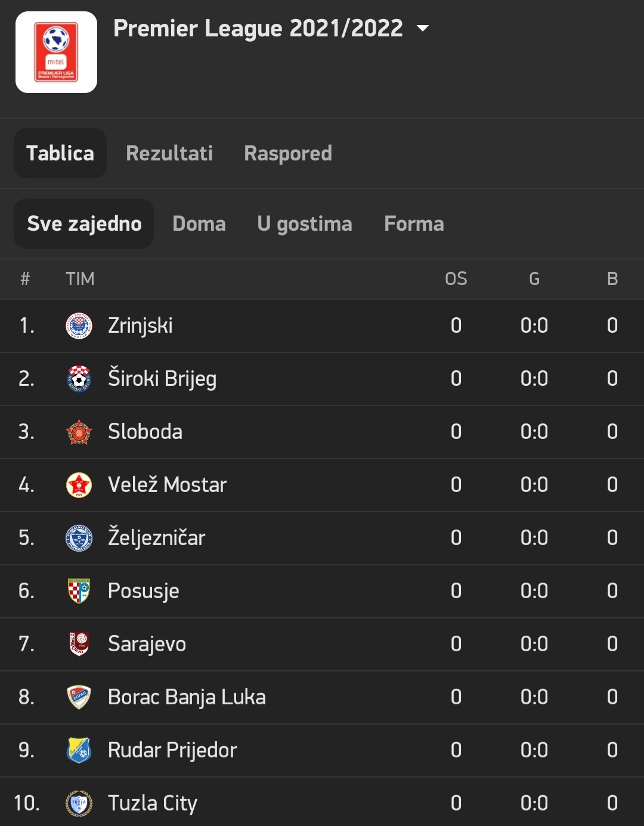Click the Tuzla City club crest
This screenshot has width=644, height=826.
[x=79, y=803]
